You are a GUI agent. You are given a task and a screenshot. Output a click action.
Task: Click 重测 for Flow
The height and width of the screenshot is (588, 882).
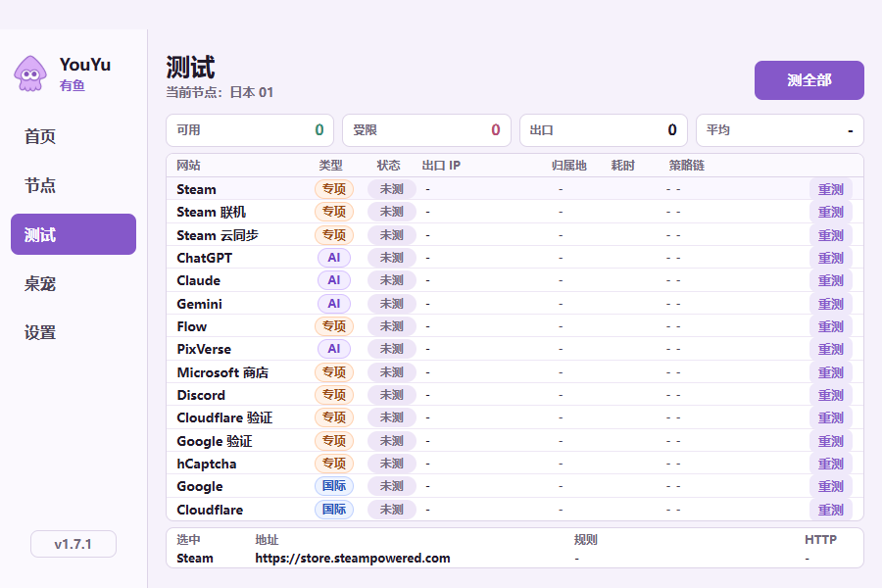[x=831, y=326]
